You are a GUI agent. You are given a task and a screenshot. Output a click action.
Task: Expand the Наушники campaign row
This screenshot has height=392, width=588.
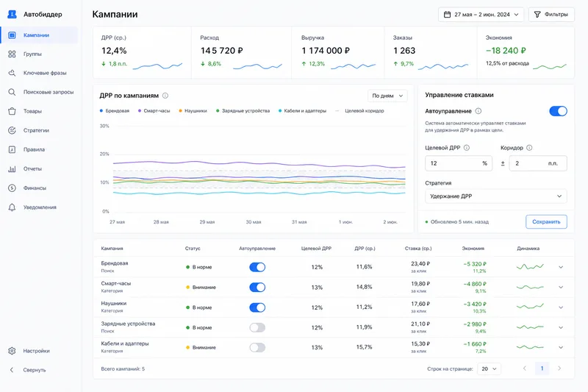561,307
